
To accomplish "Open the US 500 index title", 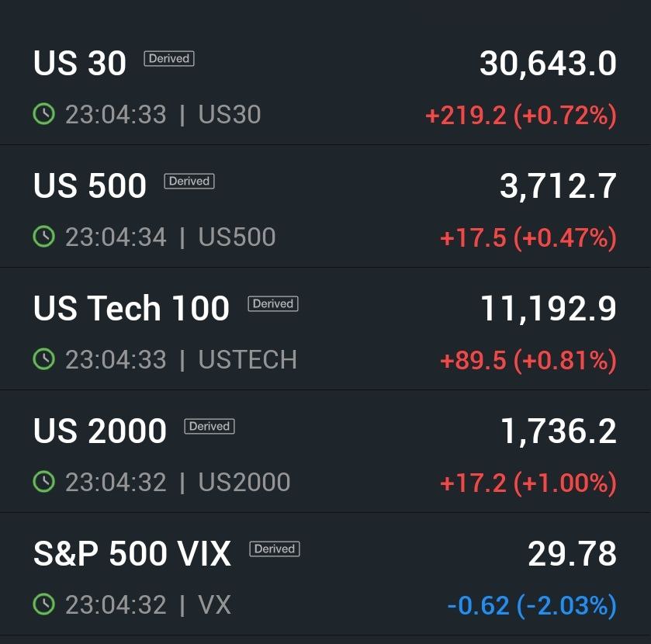I will [x=90, y=185].
